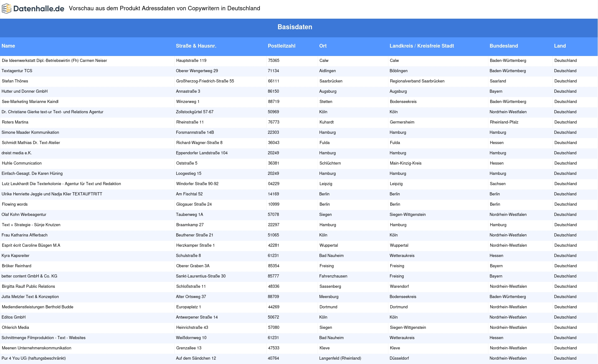This screenshot has height=364, width=598.
Task: Click postal code 86150
Action: point(273,91)
